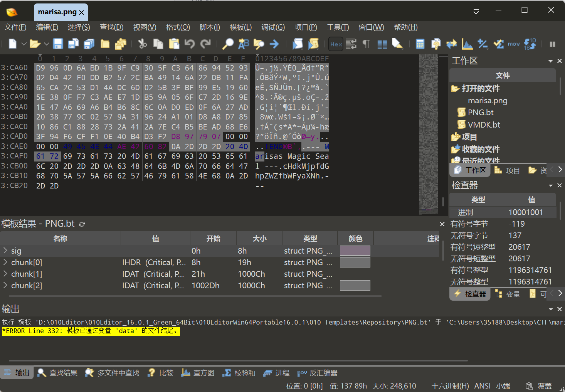Open dropdown arrow next to new file
The height and width of the screenshot is (392, 565).
[24, 44]
